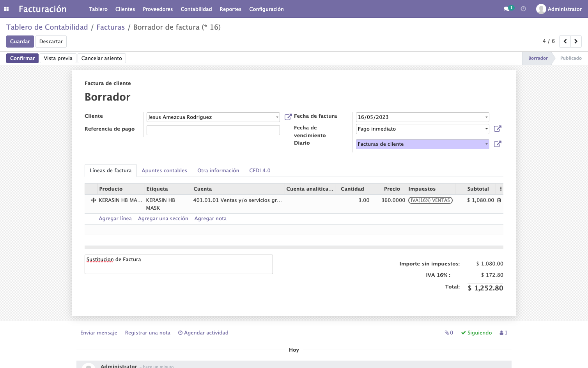Viewport: 588px width, 368px height.
Task: Open the Reportes menu
Action: tap(230, 9)
